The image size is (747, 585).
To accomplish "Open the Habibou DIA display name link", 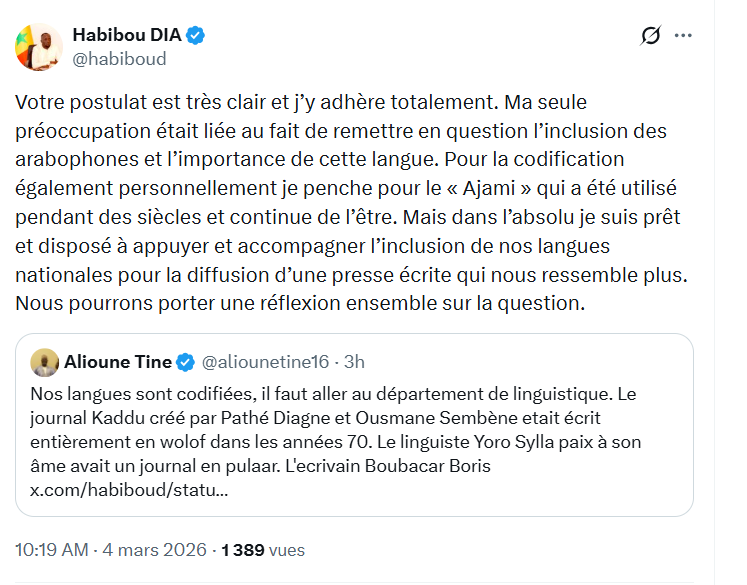I will pos(126,36).
